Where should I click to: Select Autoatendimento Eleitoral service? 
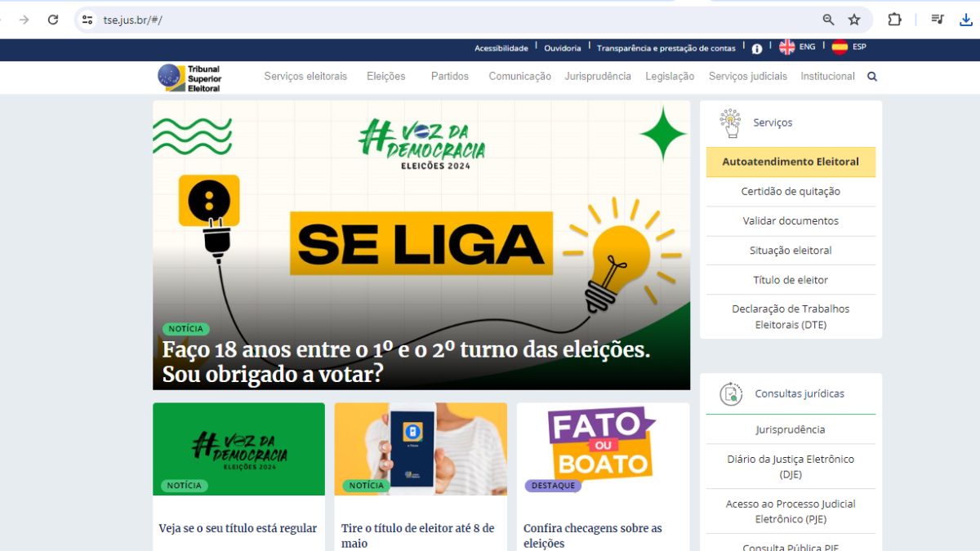(x=791, y=162)
